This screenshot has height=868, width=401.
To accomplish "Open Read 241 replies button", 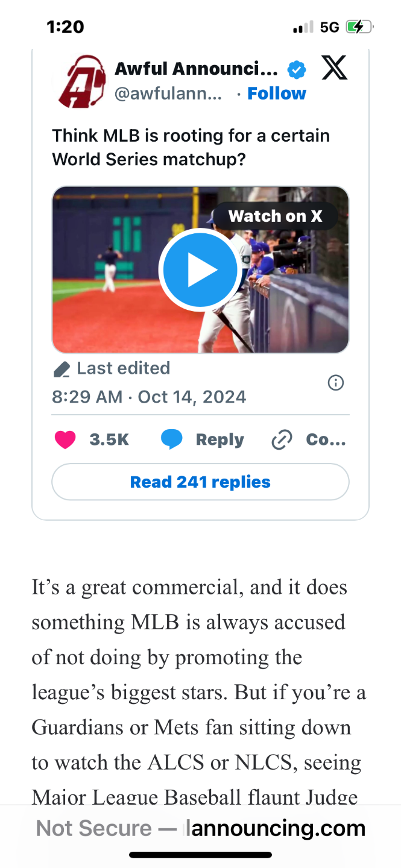I will (x=200, y=482).
